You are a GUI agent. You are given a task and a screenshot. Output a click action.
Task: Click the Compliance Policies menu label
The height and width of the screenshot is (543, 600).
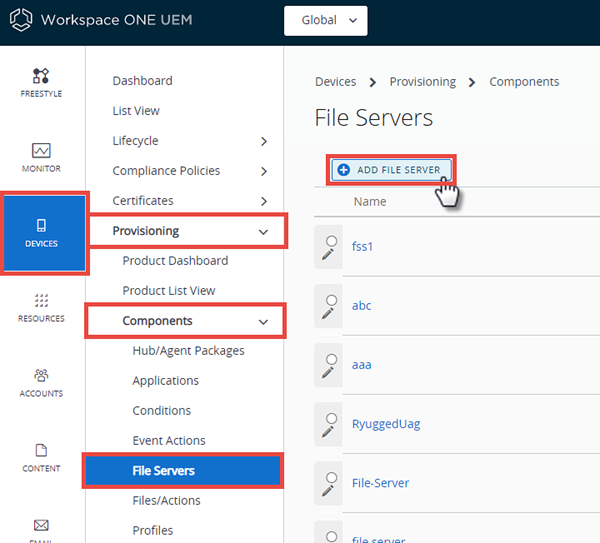[166, 171]
